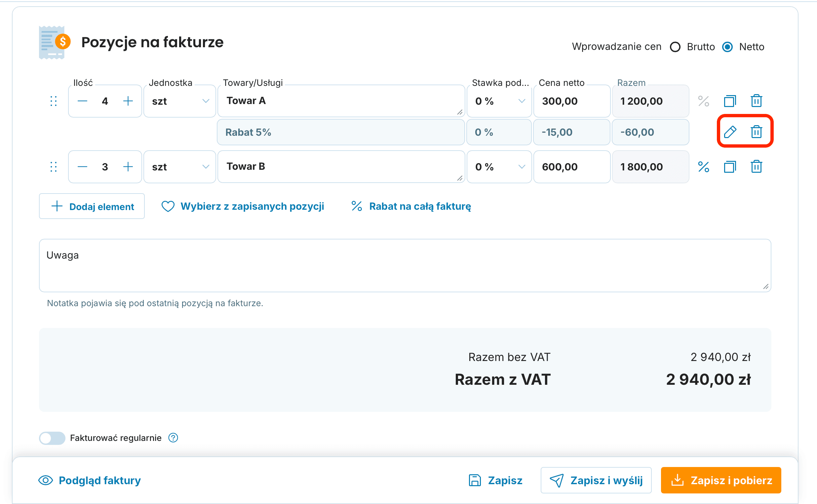817x504 pixels.
Task: Click the Towar B quantity value 3
Action: [105, 167]
